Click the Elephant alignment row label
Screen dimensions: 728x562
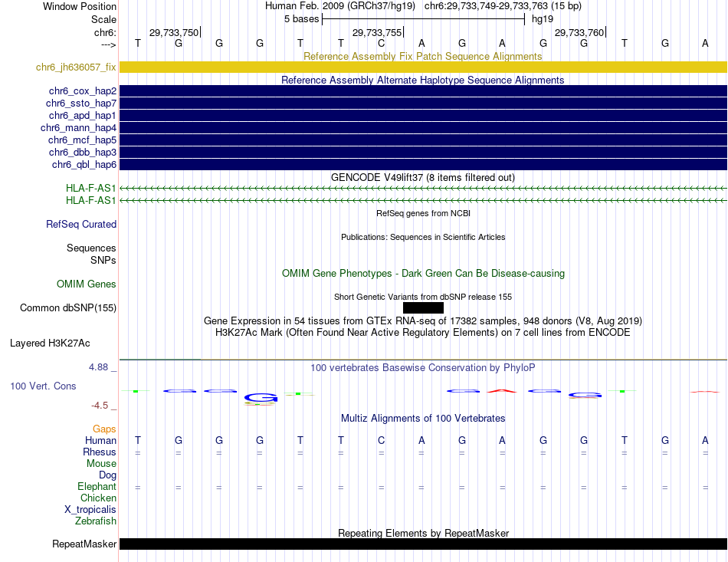click(x=97, y=486)
